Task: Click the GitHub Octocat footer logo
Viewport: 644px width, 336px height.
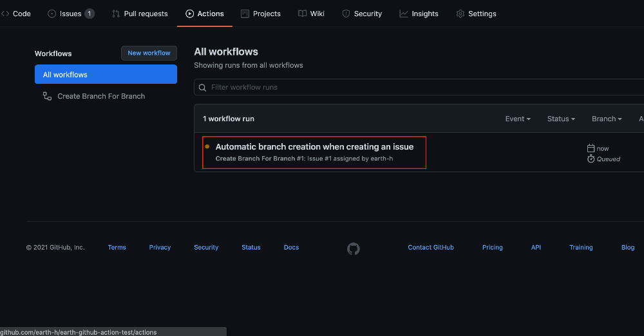Action: click(x=353, y=248)
